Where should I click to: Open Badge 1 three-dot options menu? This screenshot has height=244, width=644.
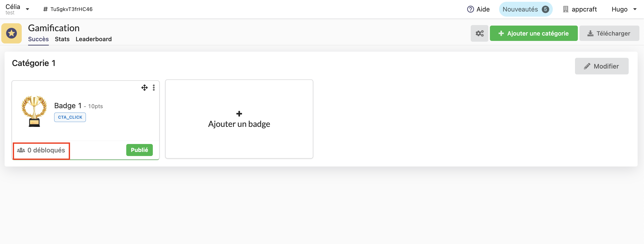click(154, 88)
